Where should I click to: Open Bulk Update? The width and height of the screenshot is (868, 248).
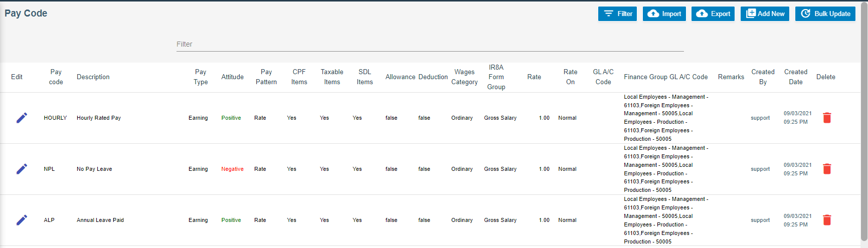[825, 14]
